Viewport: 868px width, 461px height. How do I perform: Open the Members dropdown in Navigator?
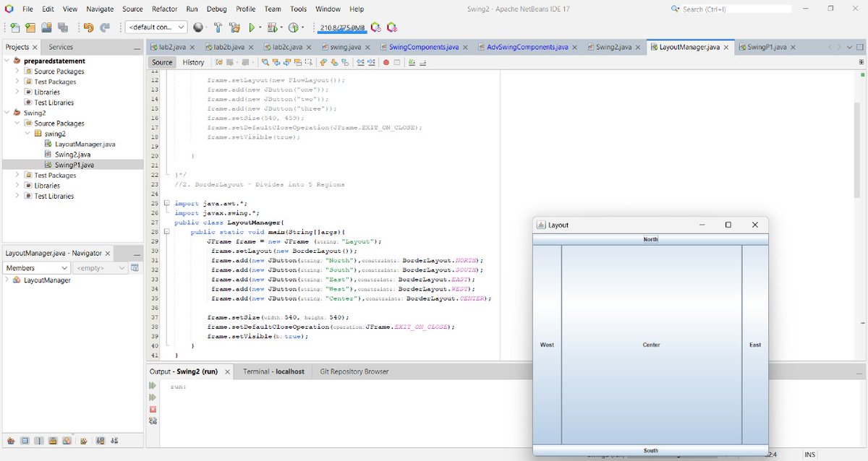coord(35,268)
